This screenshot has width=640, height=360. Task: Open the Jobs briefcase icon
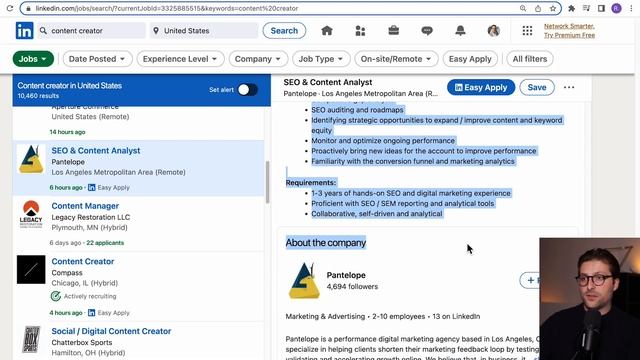click(x=393, y=30)
